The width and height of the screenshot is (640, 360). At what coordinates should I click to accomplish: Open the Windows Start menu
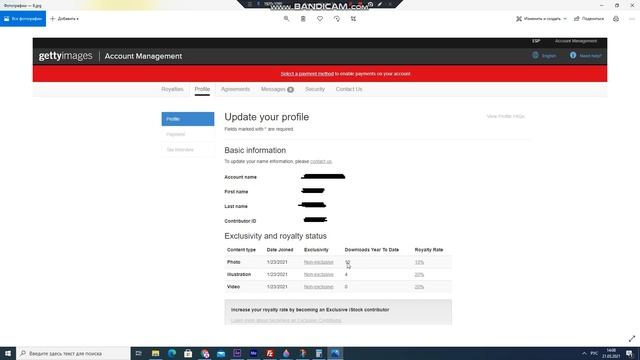pyautogui.click(x=8, y=353)
